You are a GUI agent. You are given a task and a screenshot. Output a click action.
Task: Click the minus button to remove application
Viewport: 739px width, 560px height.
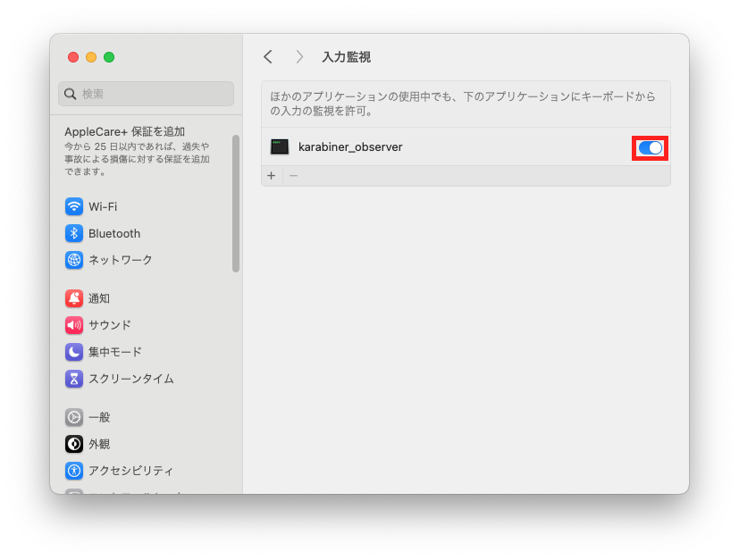(294, 176)
